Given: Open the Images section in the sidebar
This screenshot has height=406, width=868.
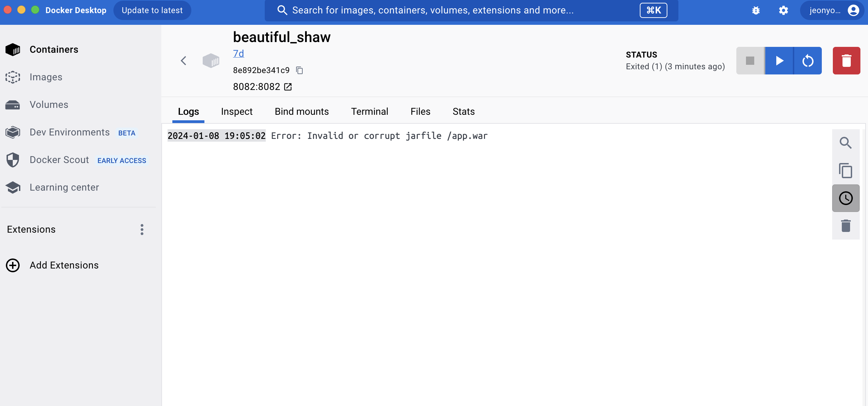Looking at the screenshot, I should pyautogui.click(x=46, y=77).
